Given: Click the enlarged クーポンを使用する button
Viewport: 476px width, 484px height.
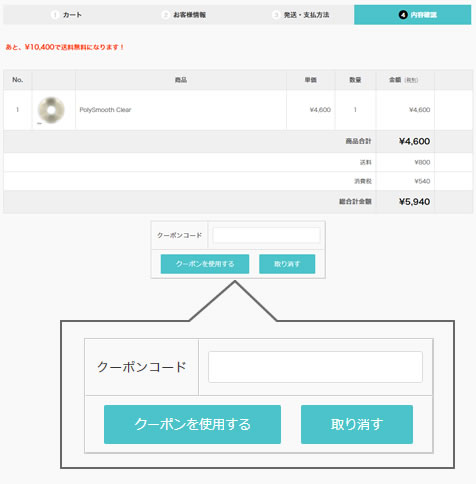Looking at the screenshot, I should (x=192, y=424).
